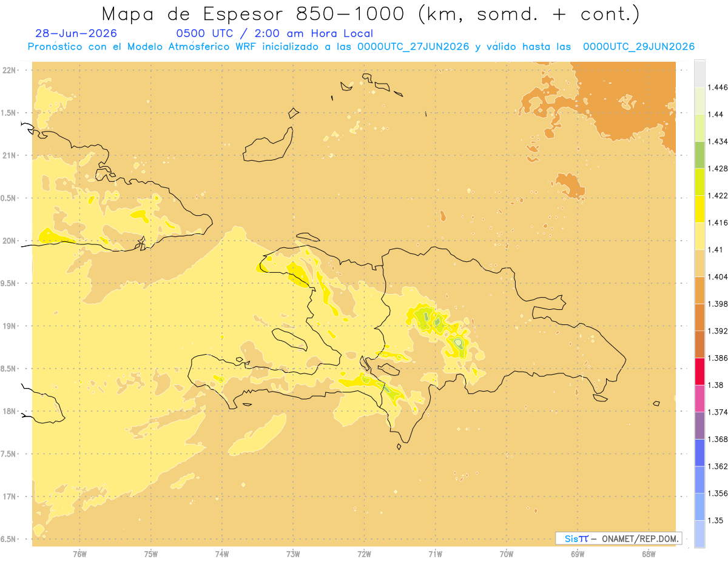
Task: Click the '17N' latitude label
Action: pos(10,497)
